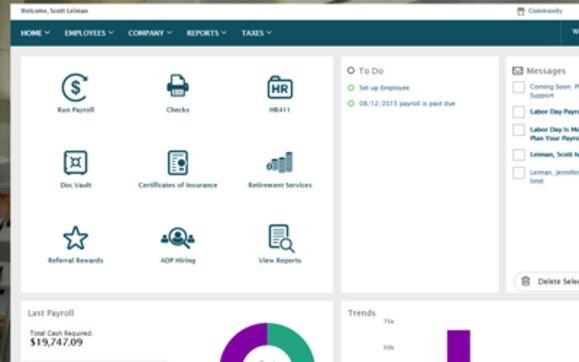579x362 pixels.
Task: Open the Labor Day Is Monday message
Action: coord(554,134)
